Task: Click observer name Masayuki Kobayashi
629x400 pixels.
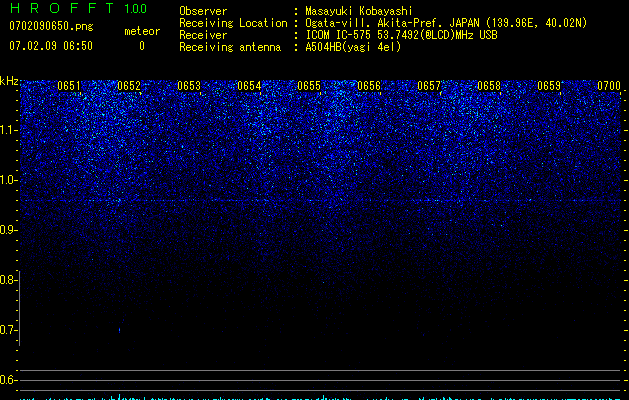Action: (359, 11)
